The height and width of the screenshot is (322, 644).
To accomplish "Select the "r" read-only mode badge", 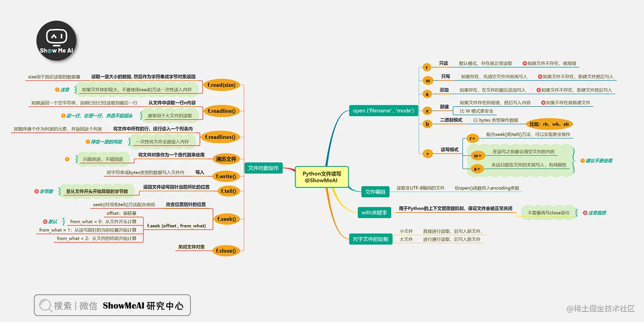I will (x=427, y=67).
